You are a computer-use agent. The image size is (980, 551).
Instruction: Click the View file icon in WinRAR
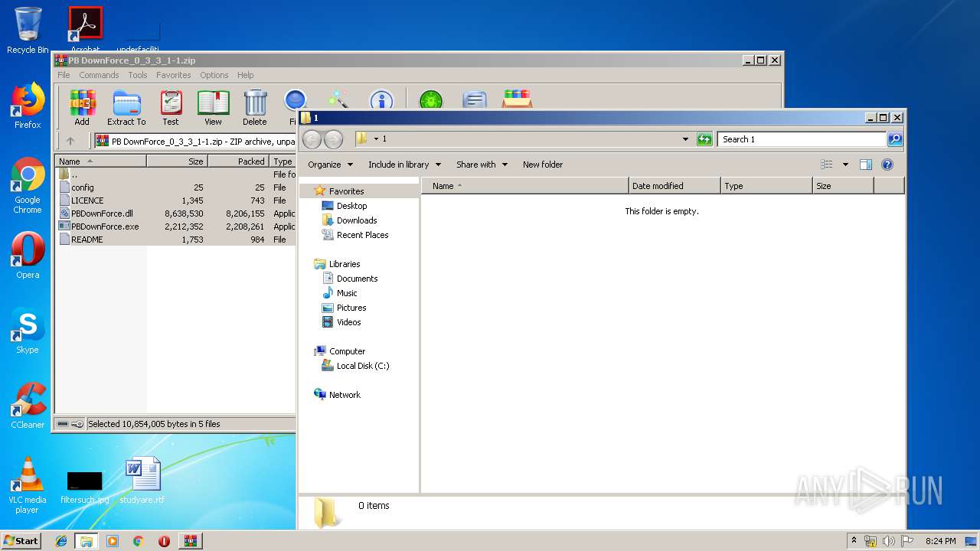(x=213, y=108)
